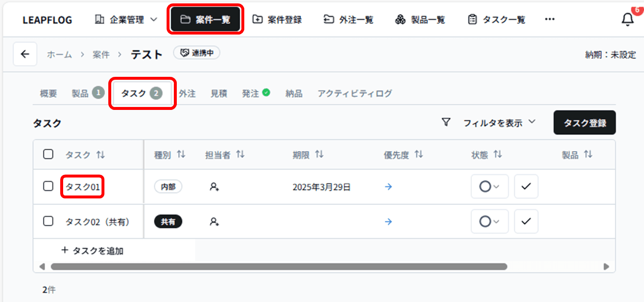Click the back arrow near the breadcrumb
The height and width of the screenshot is (302, 644).
25,54
